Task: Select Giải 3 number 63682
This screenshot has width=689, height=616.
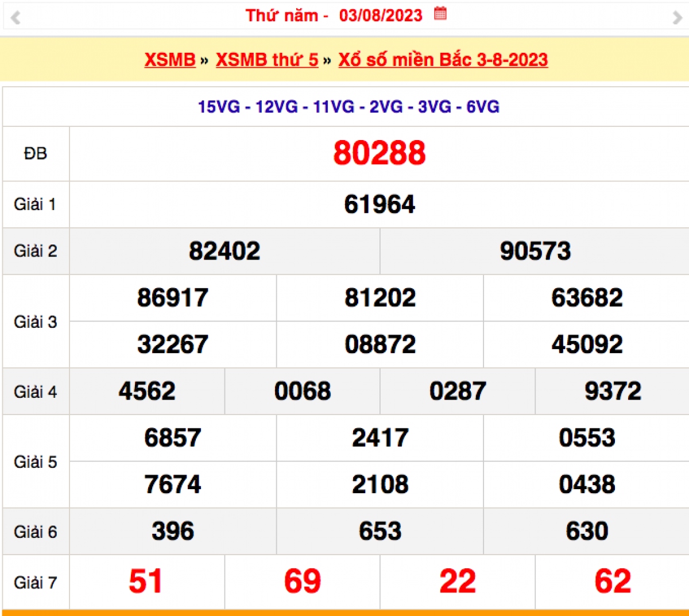Action: click(587, 297)
